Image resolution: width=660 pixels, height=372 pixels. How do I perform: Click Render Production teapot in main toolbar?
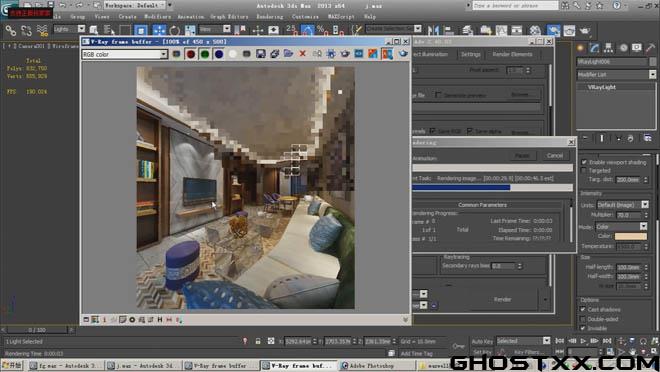click(x=585, y=30)
